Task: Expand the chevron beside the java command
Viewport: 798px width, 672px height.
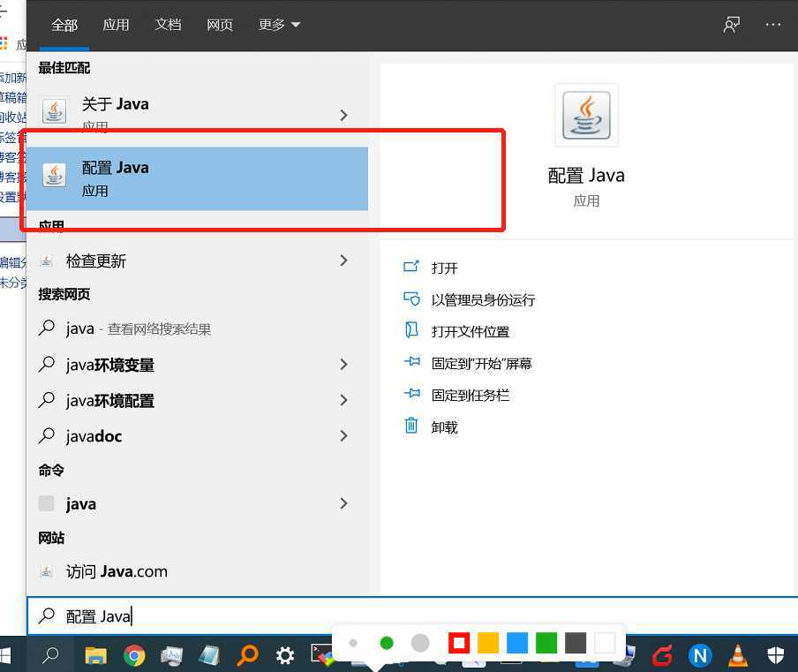Action: click(x=344, y=503)
